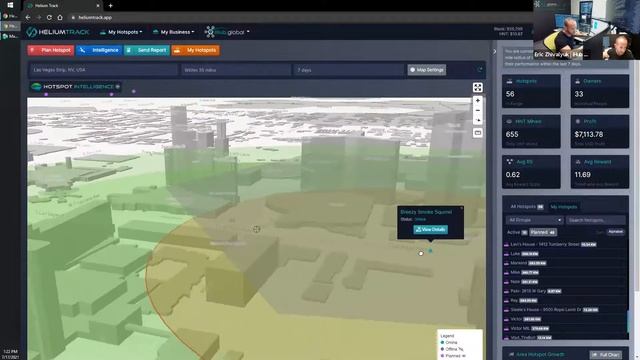Reload the browser page
This screenshot has width=640, height=360.
pyautogui.click(x=49, y=18)
